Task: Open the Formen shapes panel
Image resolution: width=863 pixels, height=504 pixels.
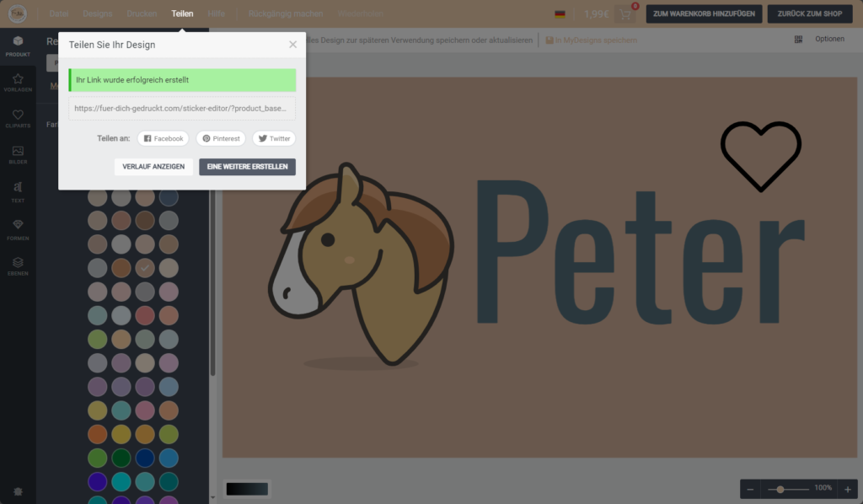Action: pos(18,228)
